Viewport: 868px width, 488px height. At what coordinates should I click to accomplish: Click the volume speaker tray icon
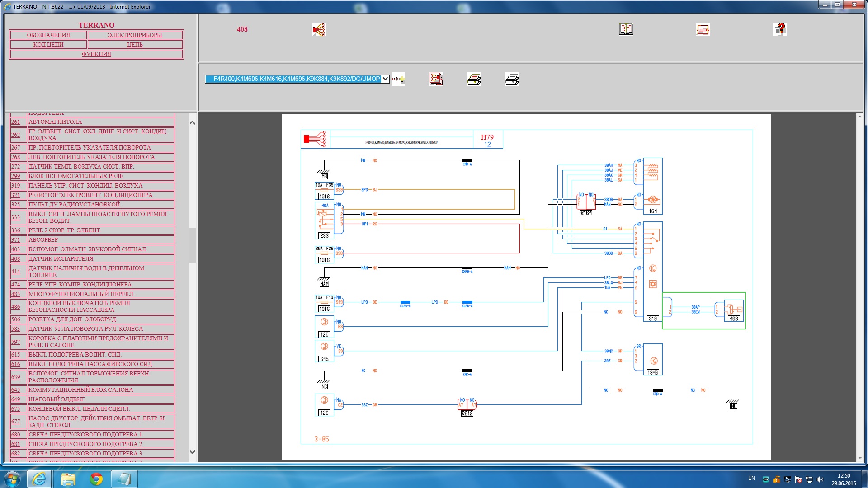coord(820,479)
